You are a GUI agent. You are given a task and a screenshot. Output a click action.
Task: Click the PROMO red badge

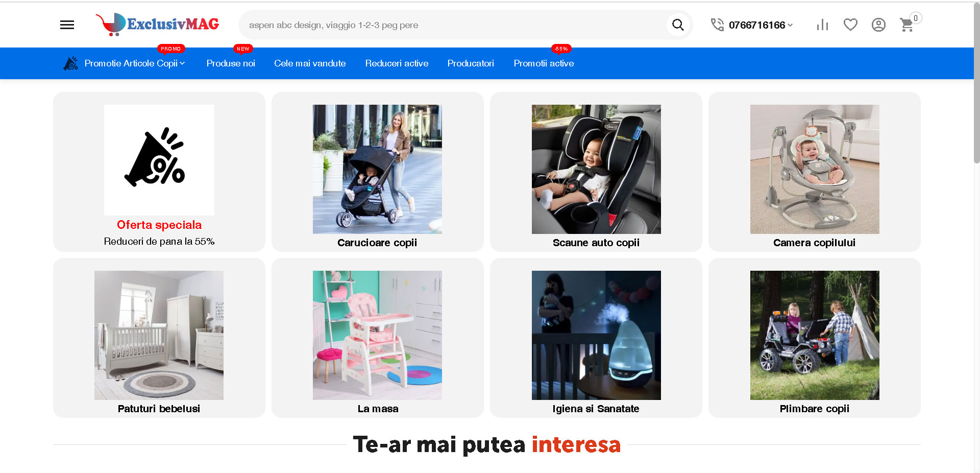(171, 49)
